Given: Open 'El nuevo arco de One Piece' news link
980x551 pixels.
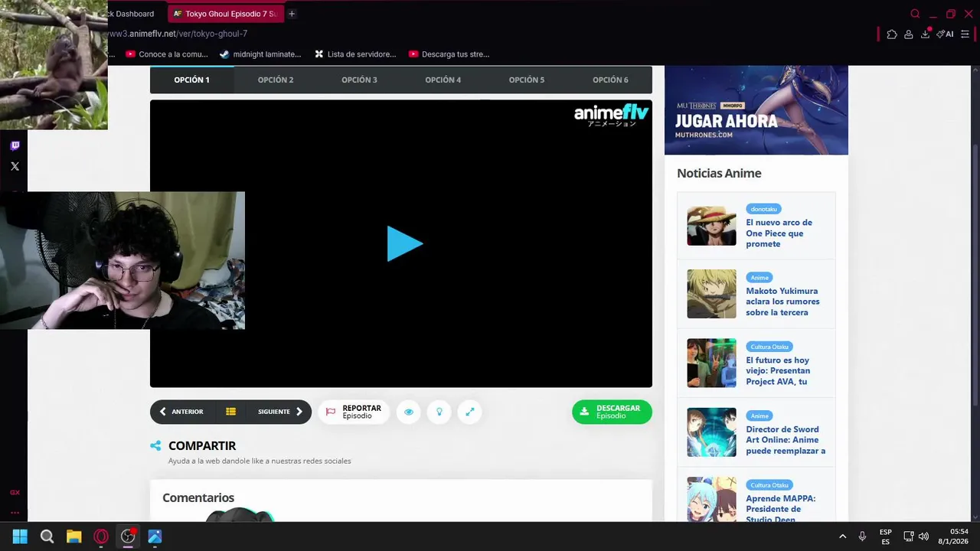Looking at the screenshot, I should (779, 233).
